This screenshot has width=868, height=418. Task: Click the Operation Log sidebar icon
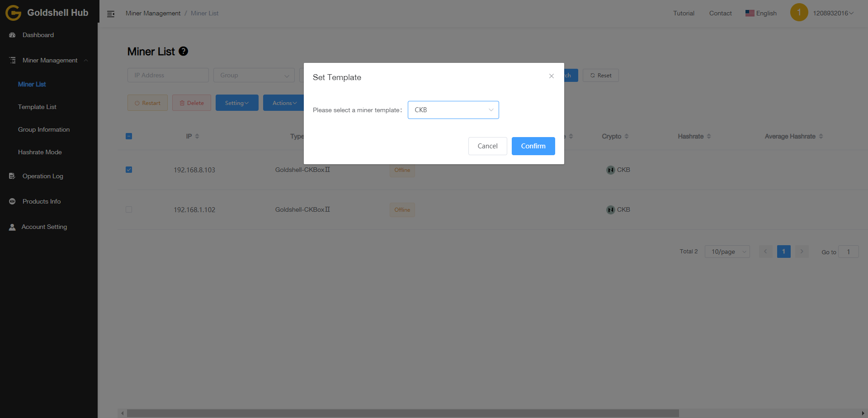pos(12,176)
